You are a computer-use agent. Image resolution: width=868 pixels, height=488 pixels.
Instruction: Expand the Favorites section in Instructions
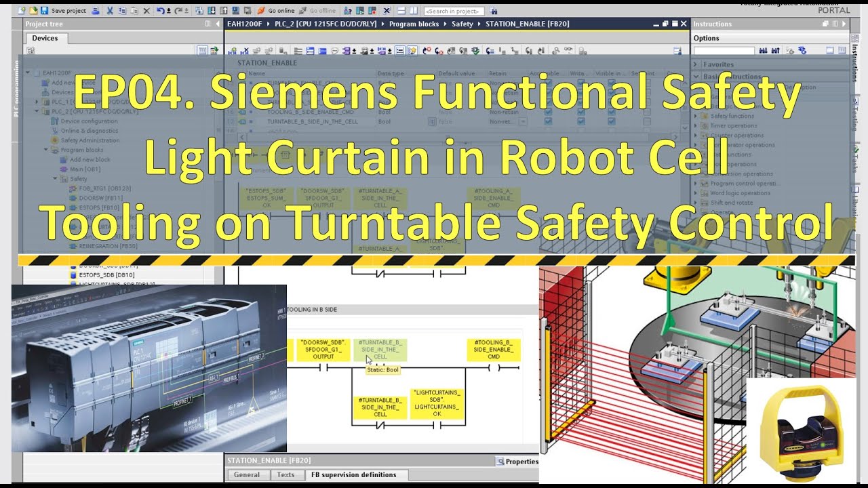tap(696, 64)
